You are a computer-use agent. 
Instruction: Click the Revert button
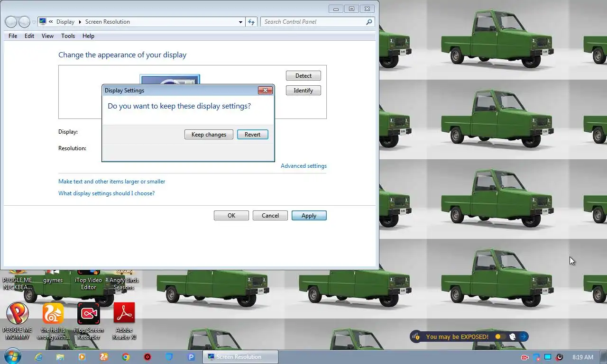(252, 135)
